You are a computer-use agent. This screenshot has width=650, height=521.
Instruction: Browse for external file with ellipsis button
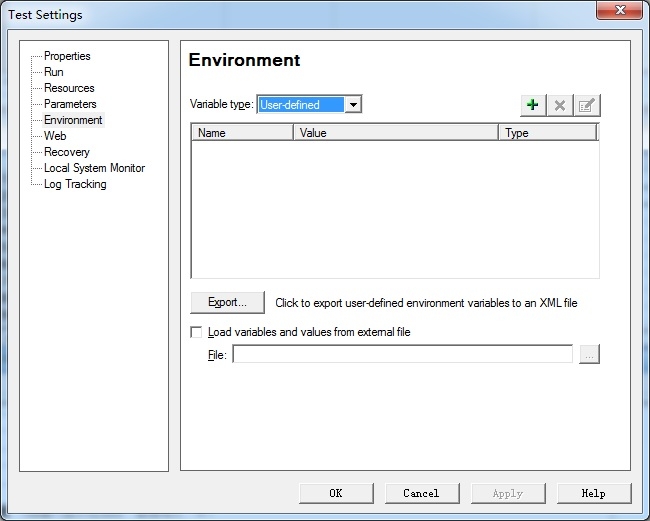click(589, 354)
